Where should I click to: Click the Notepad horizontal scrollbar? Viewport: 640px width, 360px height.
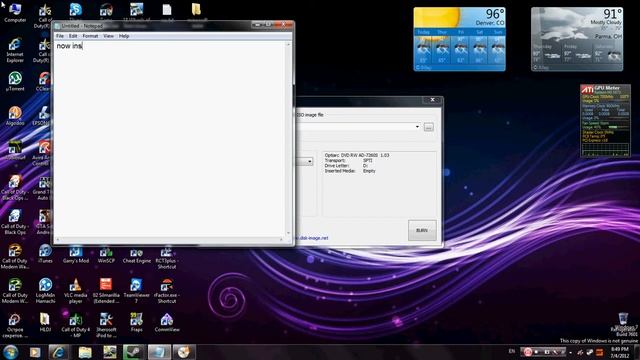(170, 240)
